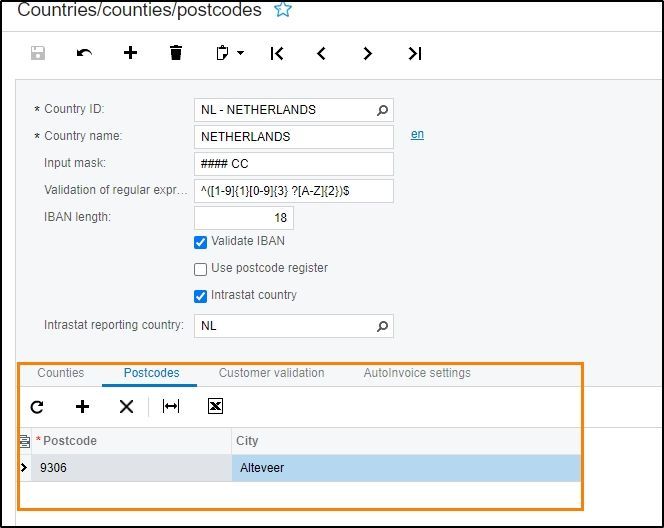This screenshot has width=664, height=528.
Task: Switch to the Counties tab
Action: [x=61, y=373]
